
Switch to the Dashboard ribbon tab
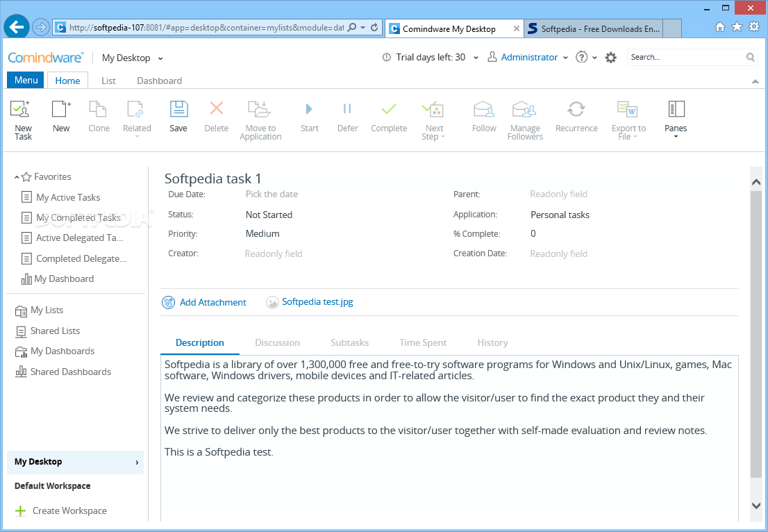[x=159, y=81]
